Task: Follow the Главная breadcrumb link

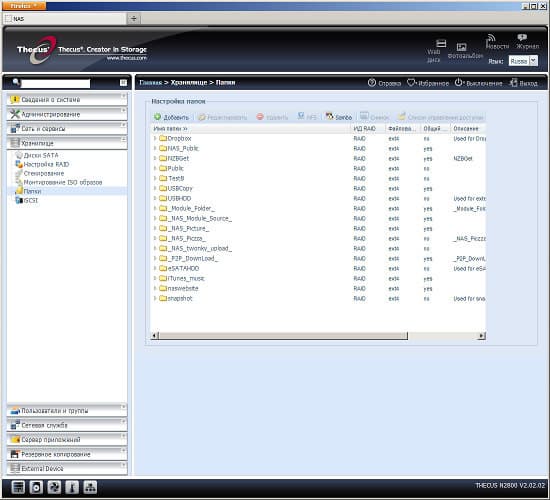Action: pos(151,82)
